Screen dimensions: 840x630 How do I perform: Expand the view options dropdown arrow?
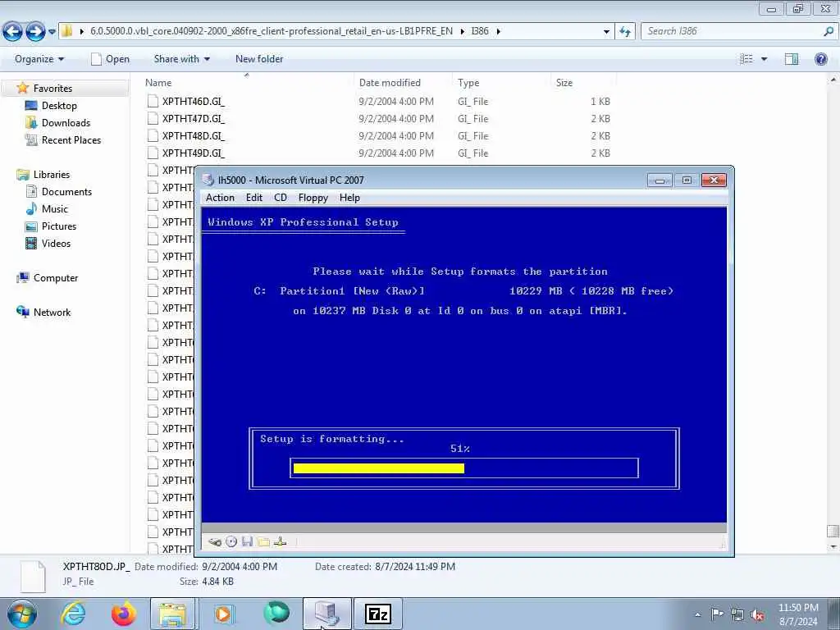point(764,59)
